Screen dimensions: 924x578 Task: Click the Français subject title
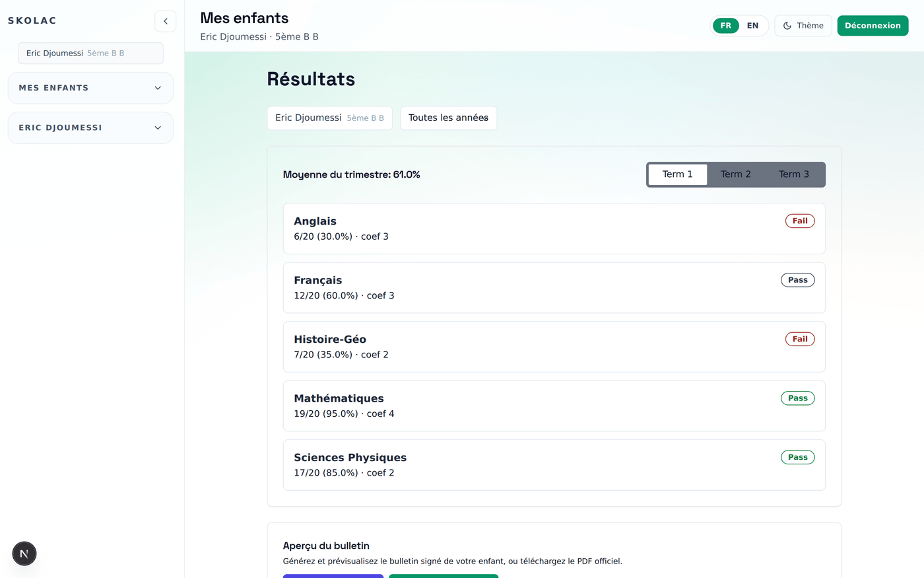click(318, 281)
